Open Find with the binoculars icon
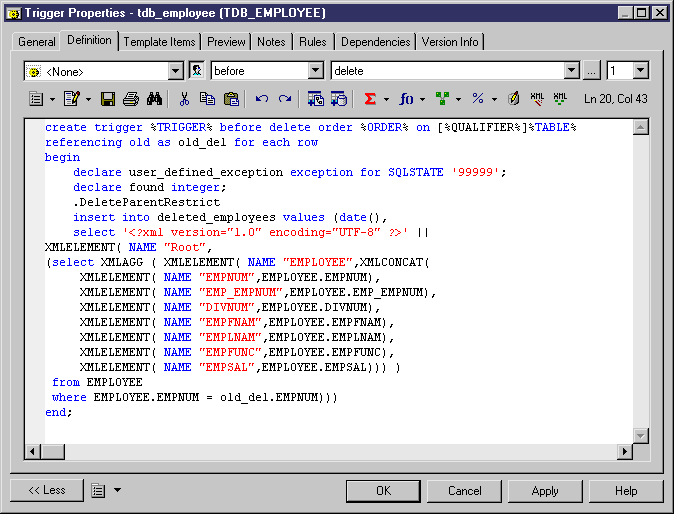This screenshot has height=514, width=674. (x=154, y=99)
